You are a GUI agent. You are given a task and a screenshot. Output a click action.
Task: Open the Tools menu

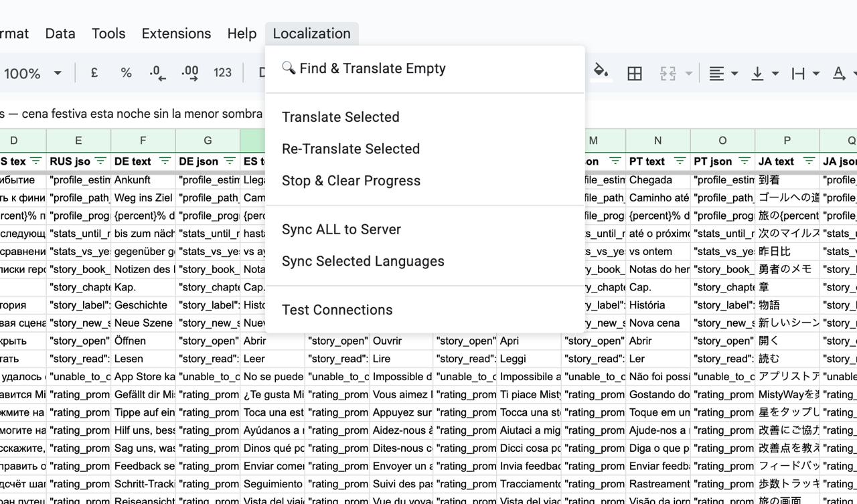108,33
